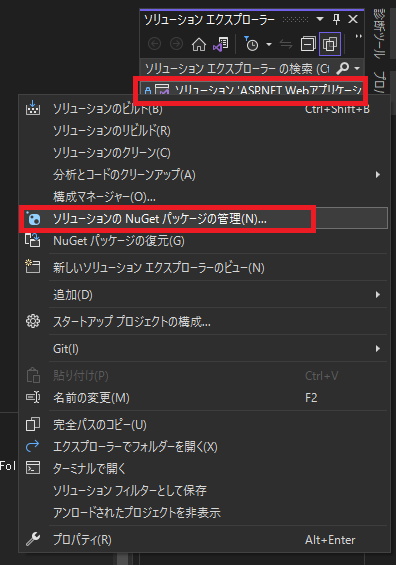
Task: Select the solution node in the tree
Action: 252,89
